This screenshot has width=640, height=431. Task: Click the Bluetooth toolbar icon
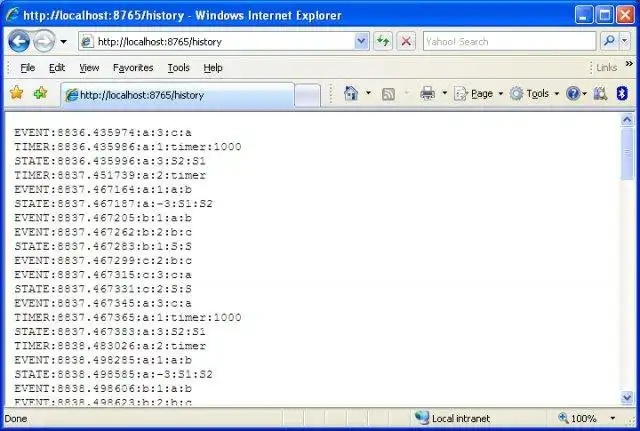[622, 93]
